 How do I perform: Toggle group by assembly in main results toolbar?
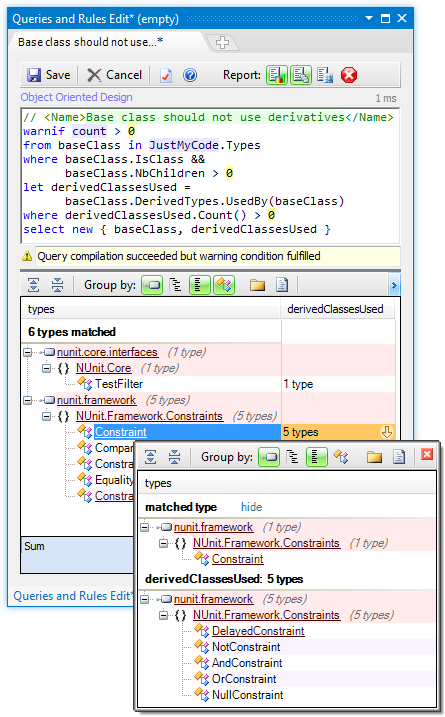pyautogui.click(x=152, y=285)
